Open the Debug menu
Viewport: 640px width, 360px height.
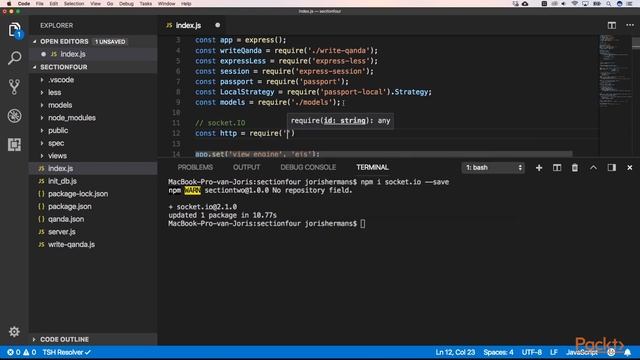(x=126, y=4)
